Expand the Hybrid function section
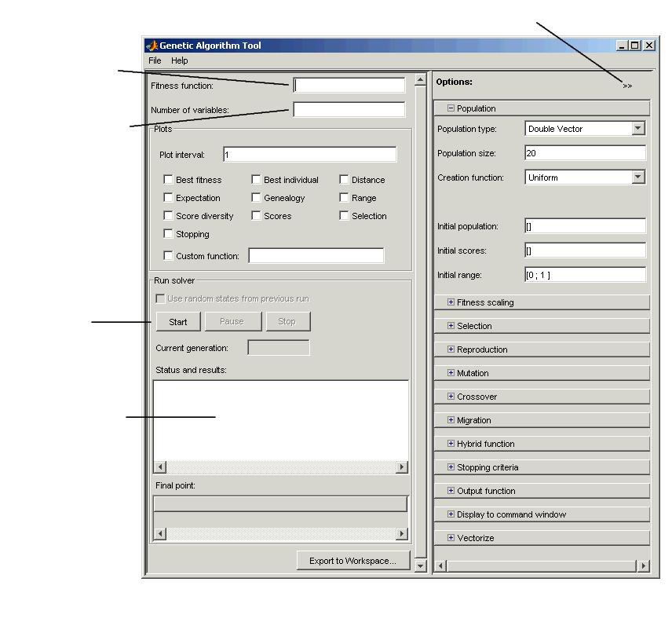 (x=451, y=444)
